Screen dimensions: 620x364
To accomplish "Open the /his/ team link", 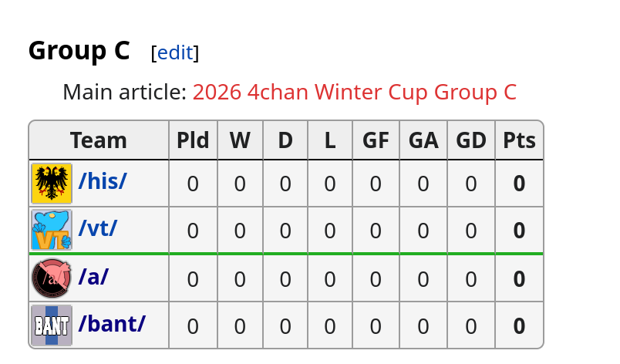I will [103, 181].
